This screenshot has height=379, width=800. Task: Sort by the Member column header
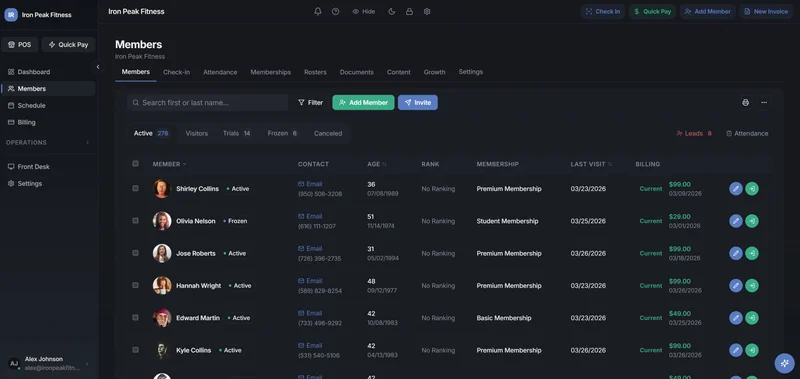169,164
